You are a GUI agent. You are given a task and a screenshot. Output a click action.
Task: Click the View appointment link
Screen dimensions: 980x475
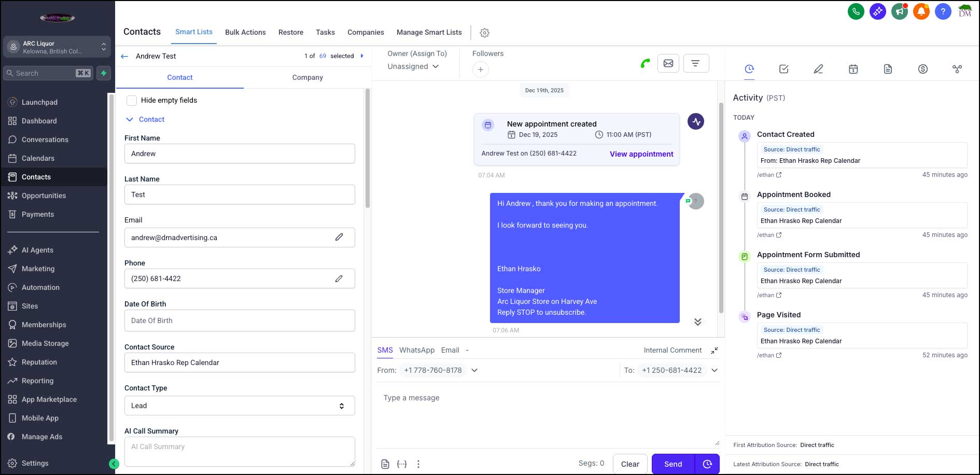pos(641,154)
